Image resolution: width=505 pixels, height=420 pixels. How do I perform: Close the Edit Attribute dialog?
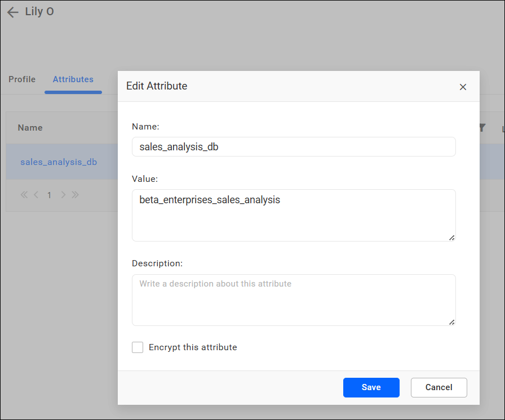tap(463, 87)
